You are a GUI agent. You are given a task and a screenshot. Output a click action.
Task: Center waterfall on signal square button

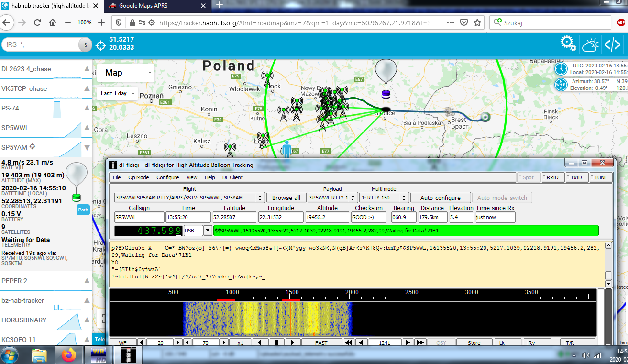pyautogui.click(x=276, y=342)
